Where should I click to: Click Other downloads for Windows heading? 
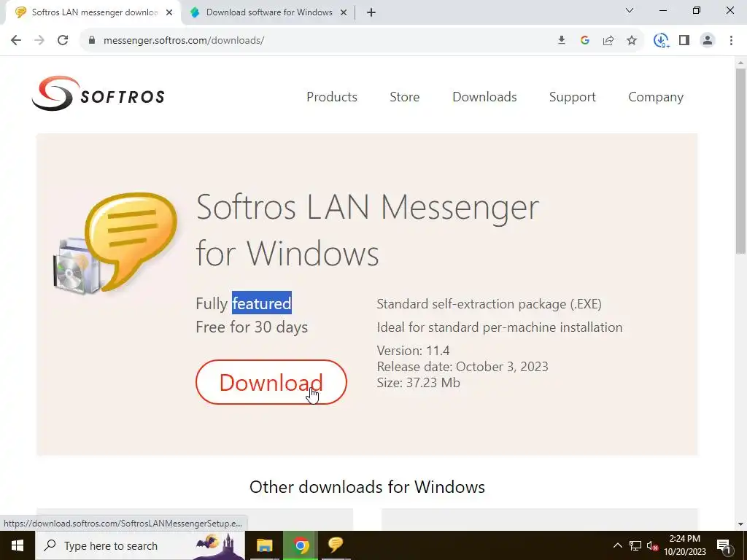367,487
